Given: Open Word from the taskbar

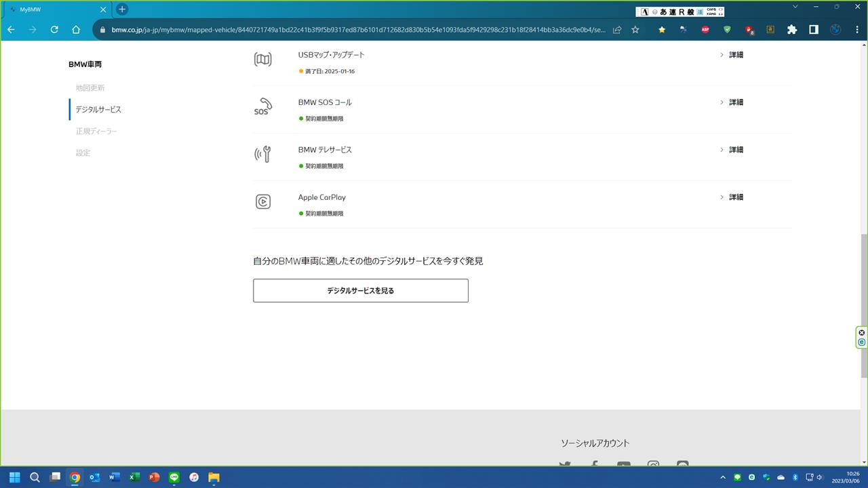Looking at the screenshot, I should [115, 477].
